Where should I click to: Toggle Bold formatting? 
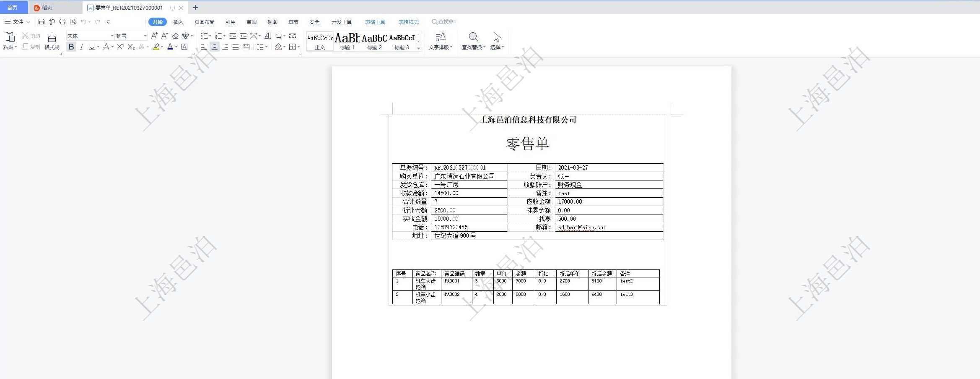[71, 47]
